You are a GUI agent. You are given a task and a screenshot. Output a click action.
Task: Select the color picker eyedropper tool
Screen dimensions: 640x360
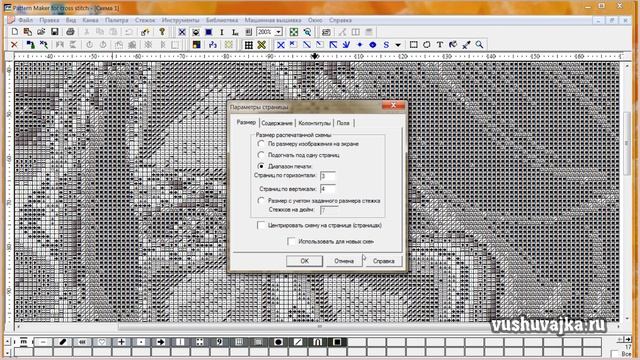[x=466, y=44]
